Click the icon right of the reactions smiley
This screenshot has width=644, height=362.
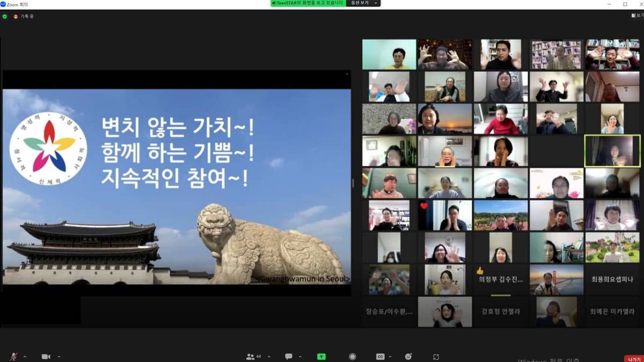[x=436, y=357]
